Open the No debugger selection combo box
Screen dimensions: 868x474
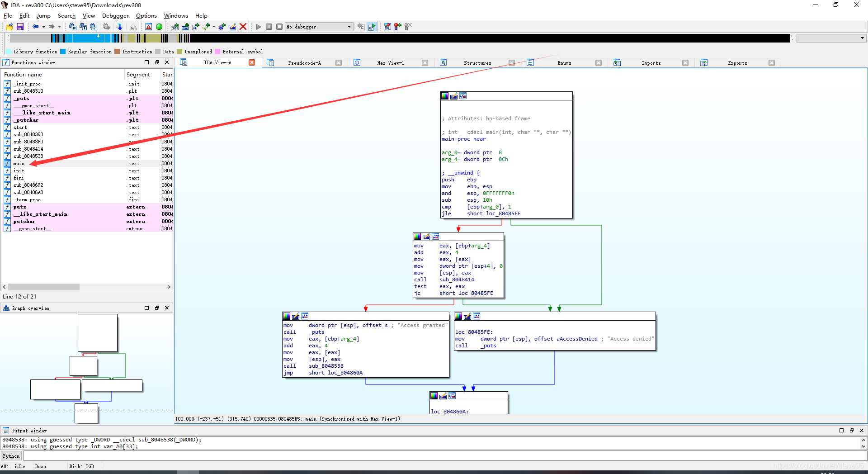pyautogui.click(x=319, y=27)
